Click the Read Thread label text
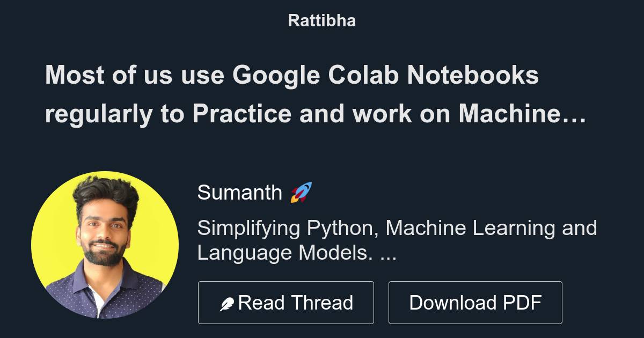This screenshot has width=644, height=338. (x=295, y=302)
